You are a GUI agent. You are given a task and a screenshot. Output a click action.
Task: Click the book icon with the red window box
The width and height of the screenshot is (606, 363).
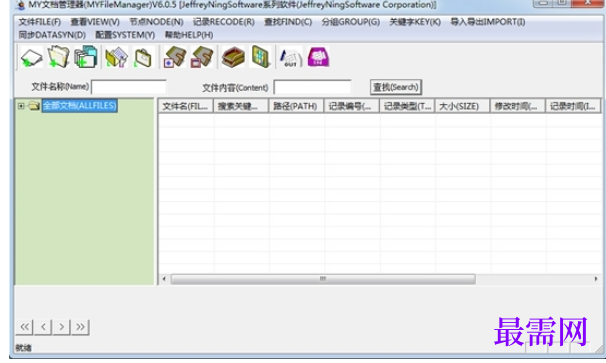click(202, 57)
